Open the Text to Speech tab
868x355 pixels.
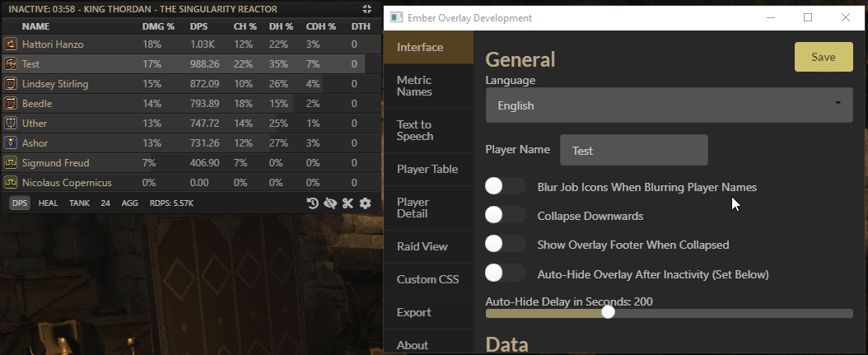(x=428, y=130)
